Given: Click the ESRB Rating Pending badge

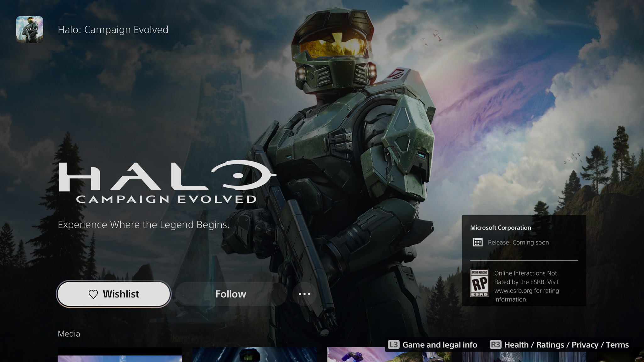Looking at the screenshot, I should pos(479,283).
